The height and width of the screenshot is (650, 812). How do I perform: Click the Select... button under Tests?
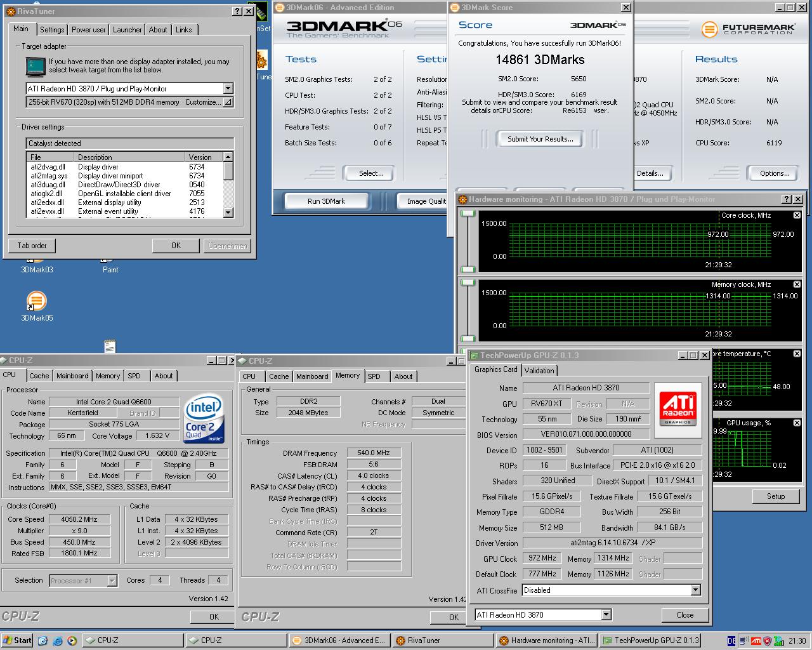(371, 173)
